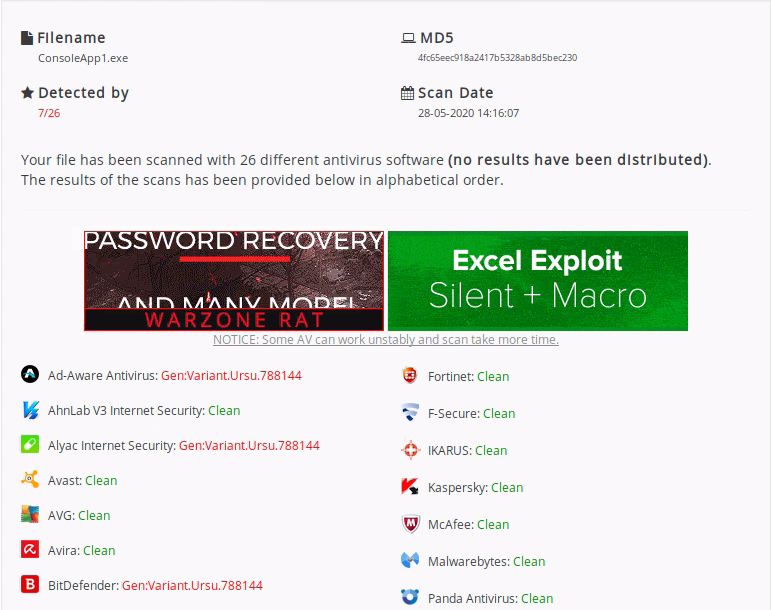Click the laptop icon beside MD5

(408, 38)
